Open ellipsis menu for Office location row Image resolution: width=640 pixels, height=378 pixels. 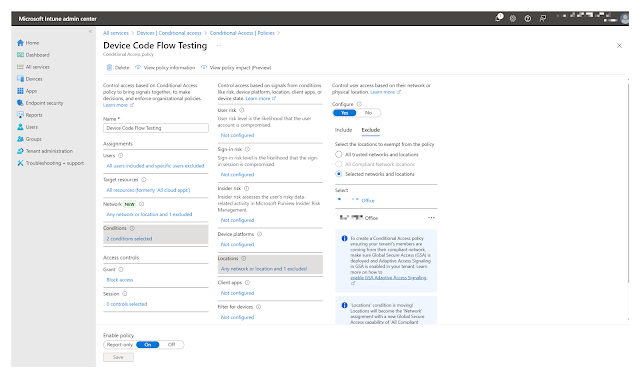tap(431, 218)
